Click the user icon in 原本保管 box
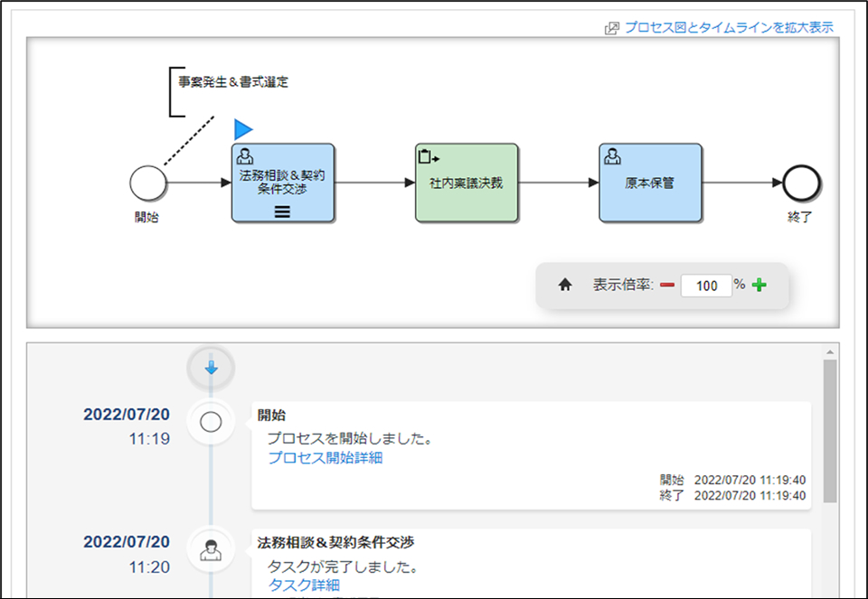The image size is (868, 599). (x=612, y=156)
